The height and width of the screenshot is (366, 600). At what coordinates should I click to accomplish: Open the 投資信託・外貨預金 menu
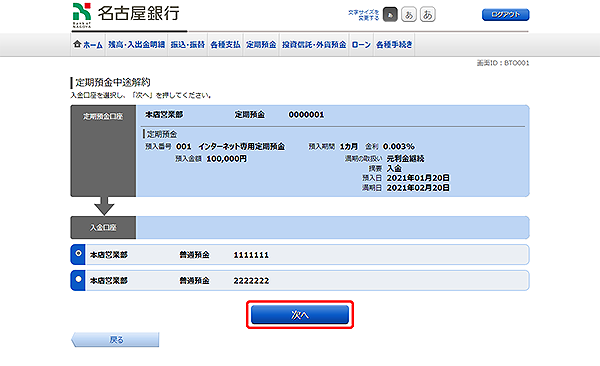[x=314, y=45]
